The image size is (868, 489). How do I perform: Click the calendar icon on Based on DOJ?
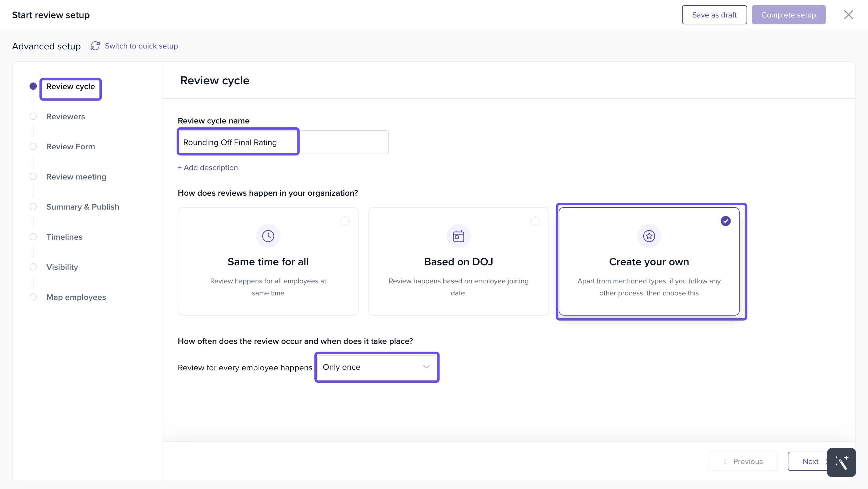click(x=458, y=236)
